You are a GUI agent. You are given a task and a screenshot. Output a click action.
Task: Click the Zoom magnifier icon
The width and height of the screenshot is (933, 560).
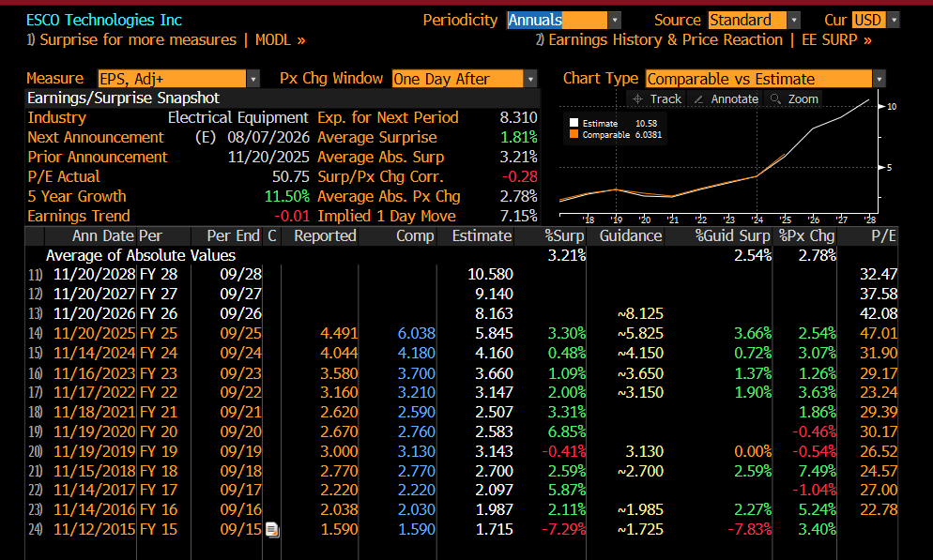pos(775,98)
